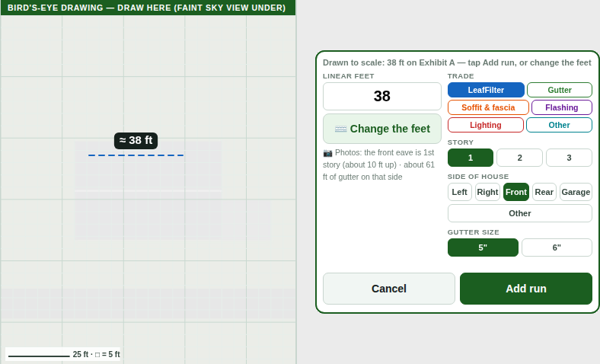Select Left side of house
This screenshot has width=600, height=364.
pos(460,192)
